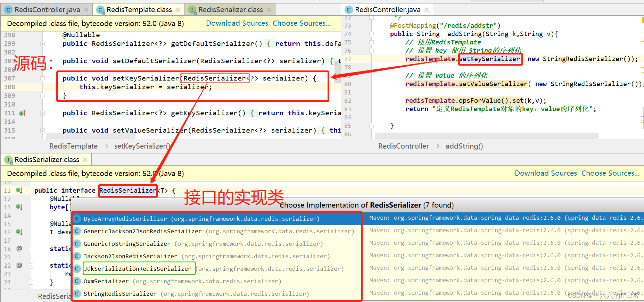This screenshot has width=644, height=302.
Task: Click Choose Sources link in RedisSerializer editor
Action: click(x=610, y=173)
